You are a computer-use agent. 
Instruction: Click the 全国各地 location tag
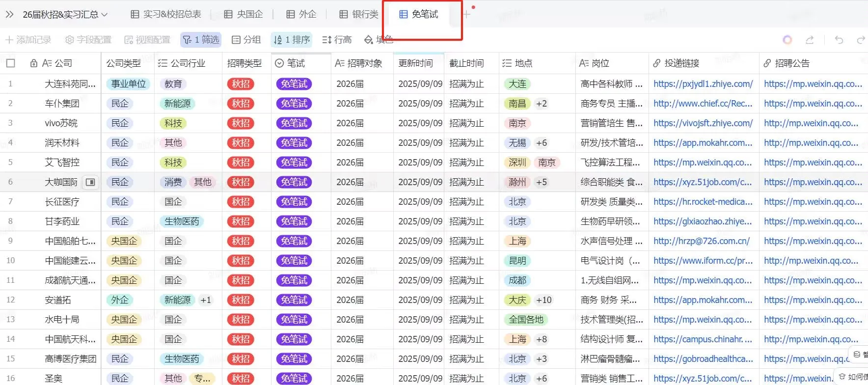(x=526, y=320)
